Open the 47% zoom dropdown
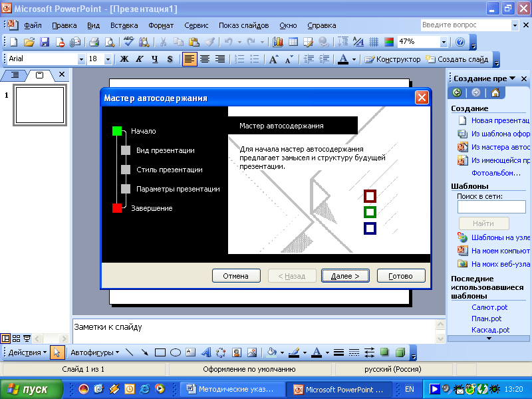 tap(444, 42)
